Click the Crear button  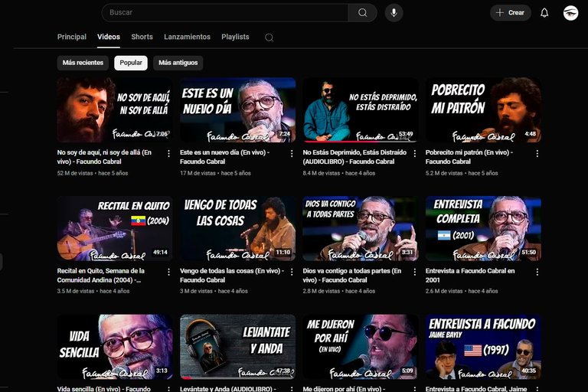coord(511,13)
